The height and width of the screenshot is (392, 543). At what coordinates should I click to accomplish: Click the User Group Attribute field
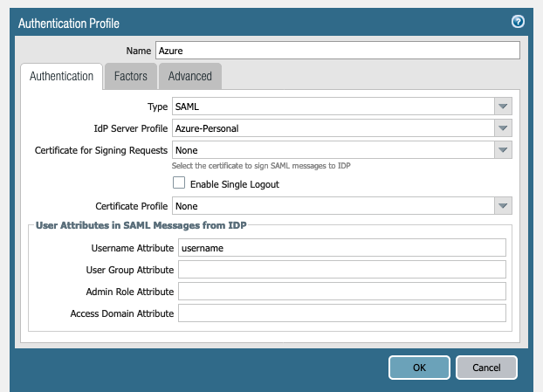(342, 270)
